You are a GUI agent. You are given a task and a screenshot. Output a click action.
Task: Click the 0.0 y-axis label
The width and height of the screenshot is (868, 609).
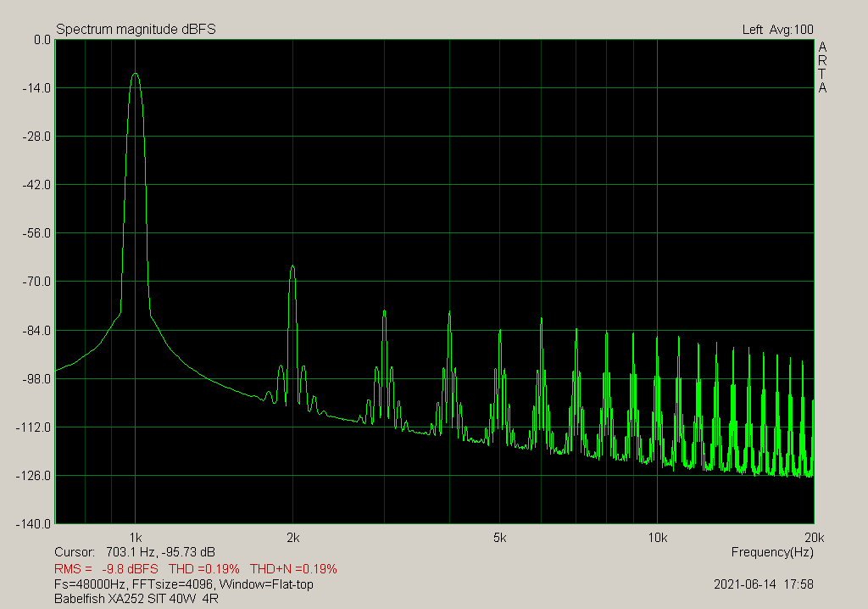(42, 40)
